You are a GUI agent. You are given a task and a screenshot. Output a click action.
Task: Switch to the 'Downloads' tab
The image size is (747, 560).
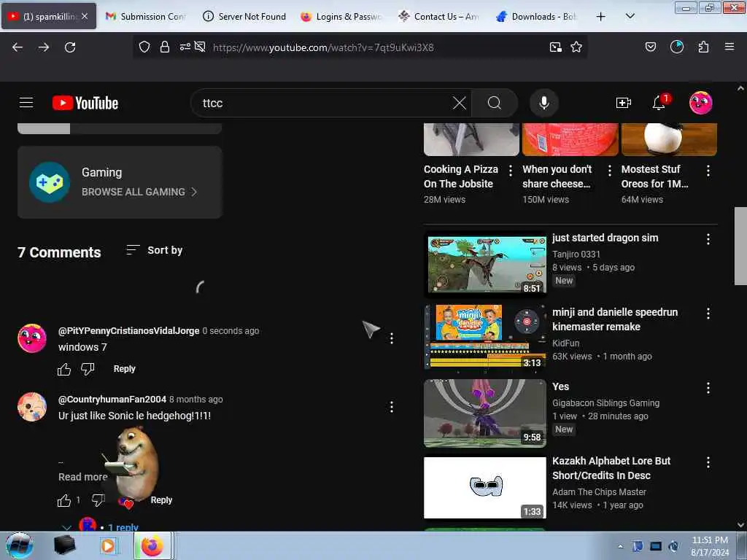click(537, 16)
